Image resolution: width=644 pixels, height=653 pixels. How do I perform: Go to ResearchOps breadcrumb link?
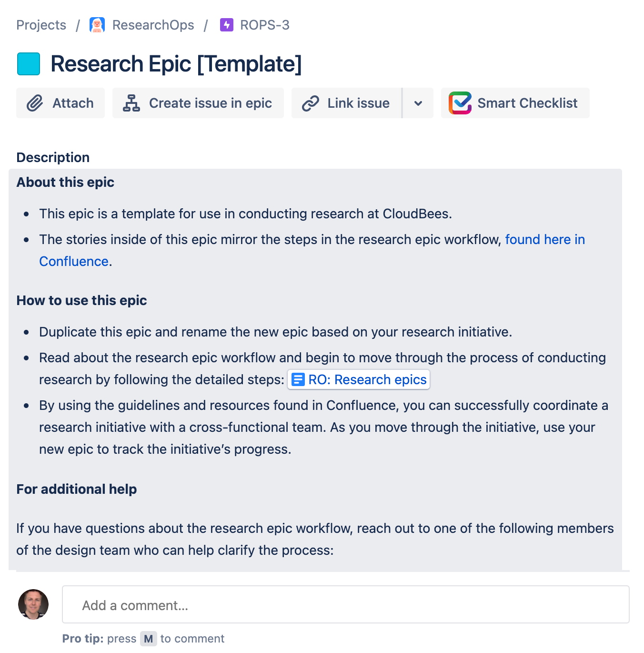point(153,25)
